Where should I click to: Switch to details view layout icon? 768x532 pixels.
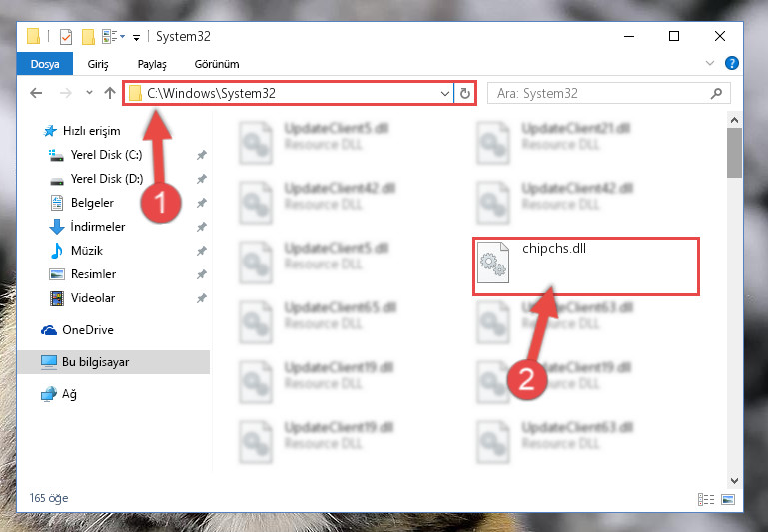[x=706, y=499]
